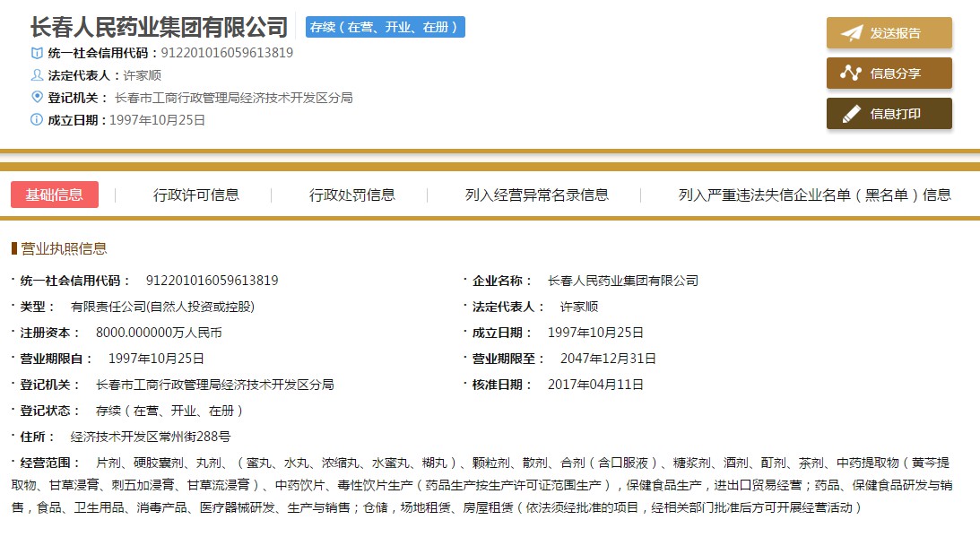
Task: Click the location pin icon by 登记机关
Action: point(37,97)
